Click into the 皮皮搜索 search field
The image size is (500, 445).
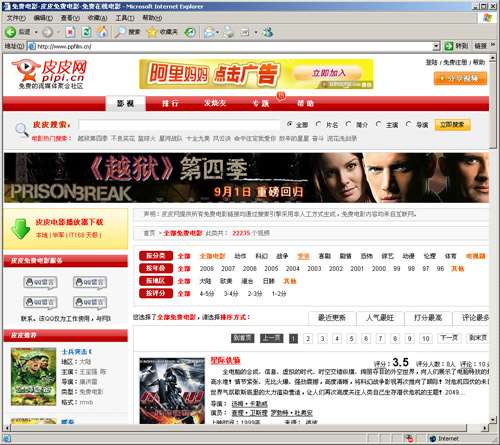(x=179, y=125)
